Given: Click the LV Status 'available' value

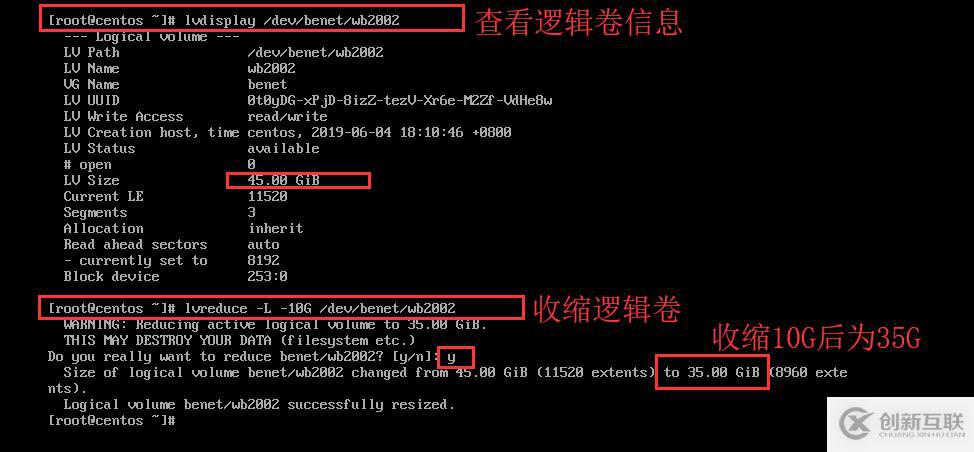Looking at the screenshot, I should (x=283, y=148).
